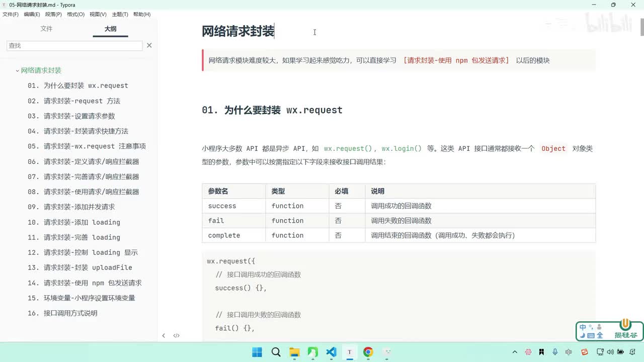This screenshot has width=644, height=362.
Task: Open the 段落(P) menu
Action: 53,14
